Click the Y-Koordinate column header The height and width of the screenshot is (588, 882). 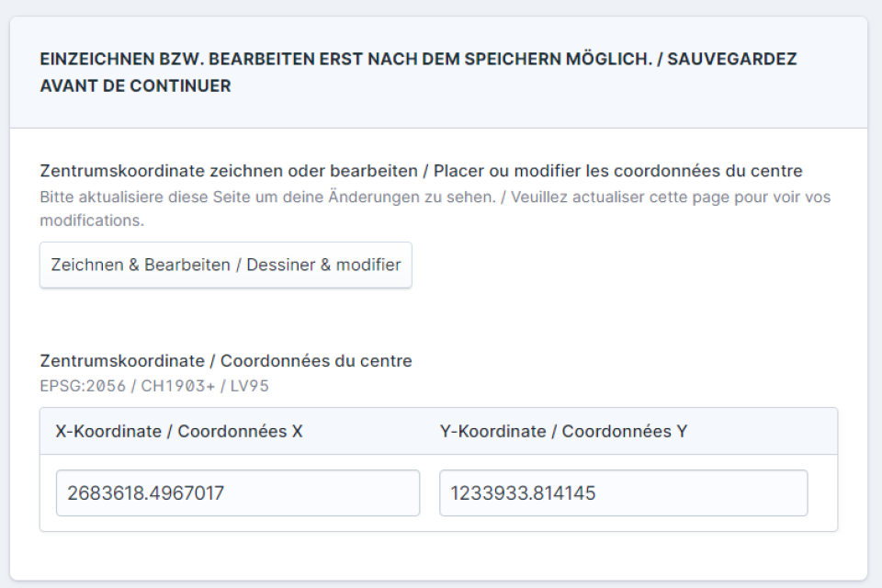coord(563,431)
